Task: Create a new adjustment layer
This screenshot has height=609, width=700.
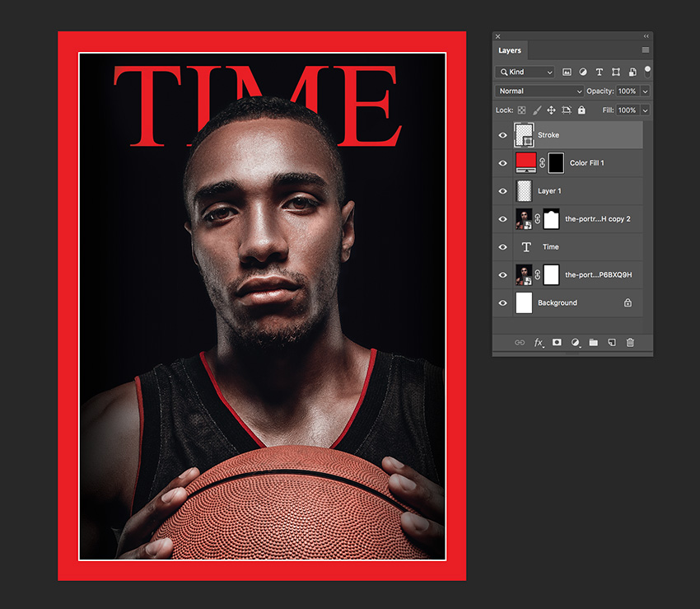Action: point(576,342)
